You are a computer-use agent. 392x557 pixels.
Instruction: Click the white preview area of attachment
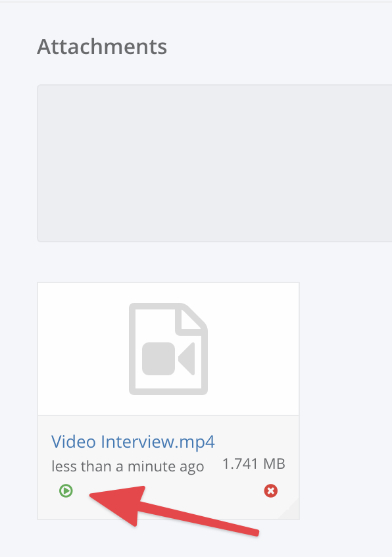pos(168,349)
